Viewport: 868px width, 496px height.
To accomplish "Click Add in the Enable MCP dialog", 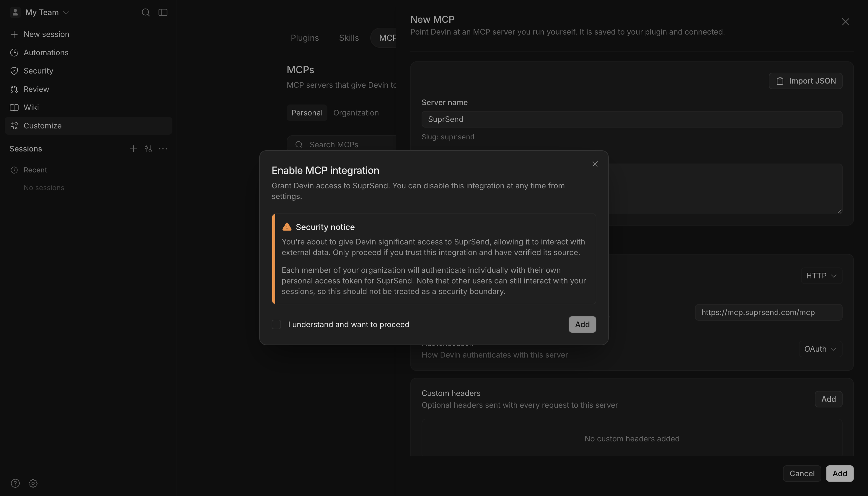I will 582,324.
